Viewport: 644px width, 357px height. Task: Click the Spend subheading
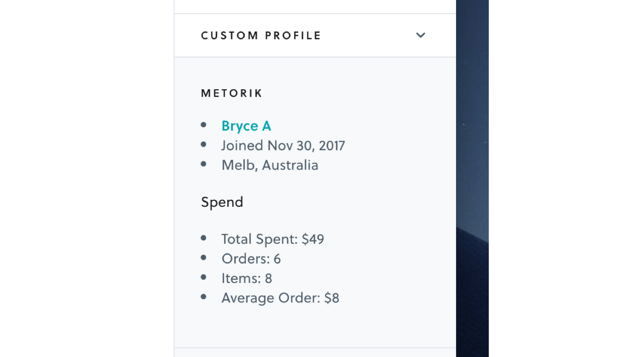pos(222,202)
